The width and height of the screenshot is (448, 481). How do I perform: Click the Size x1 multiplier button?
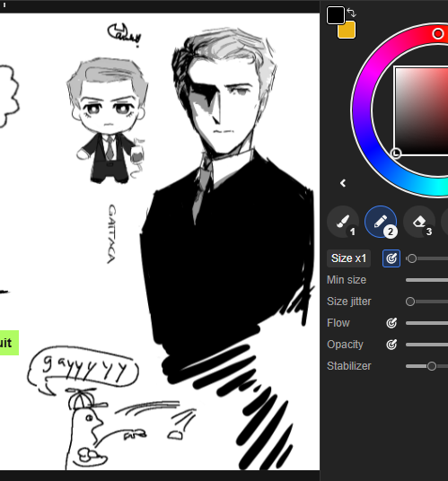point(348,258)
